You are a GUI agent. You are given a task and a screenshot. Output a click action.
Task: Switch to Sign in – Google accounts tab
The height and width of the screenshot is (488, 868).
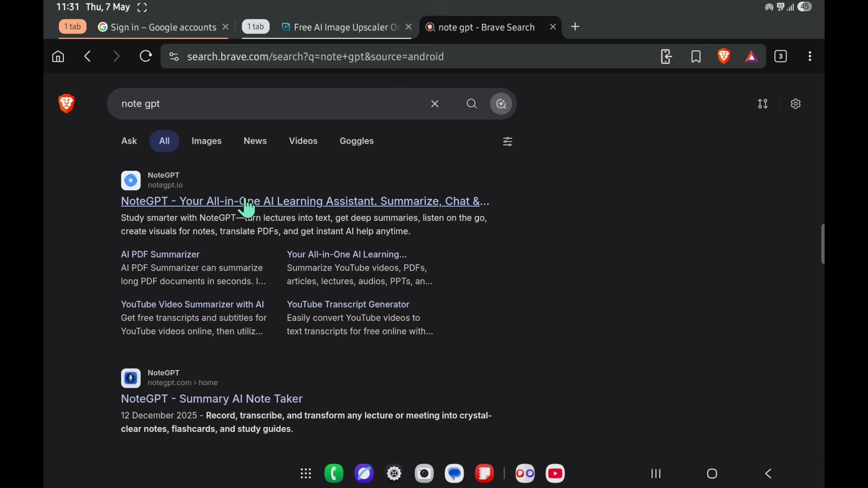[157, 28]
